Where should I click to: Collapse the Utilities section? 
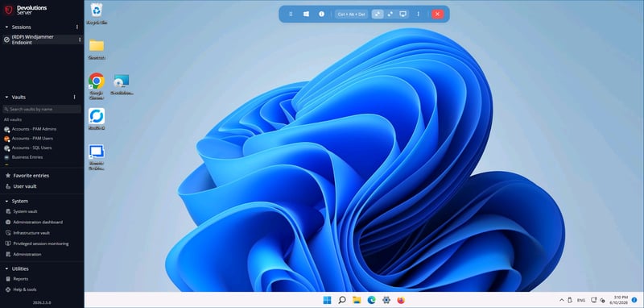(6, 269)
